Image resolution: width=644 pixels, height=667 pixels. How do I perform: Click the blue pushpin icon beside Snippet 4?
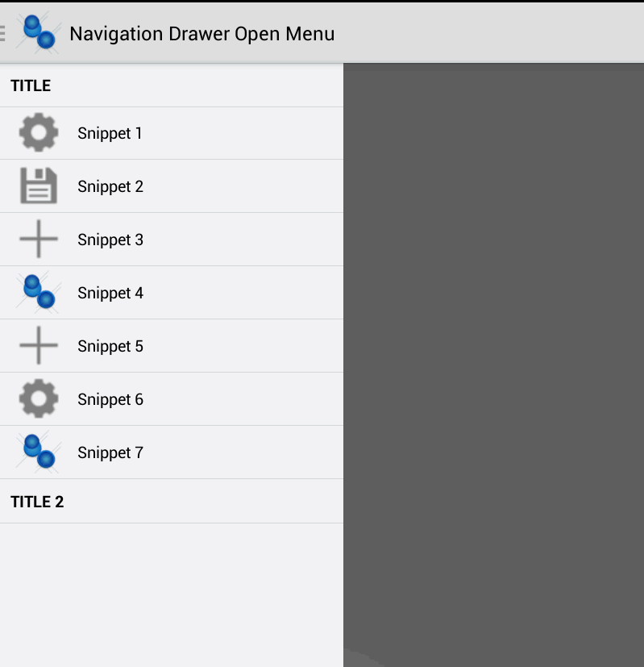(x=39, y=292)
